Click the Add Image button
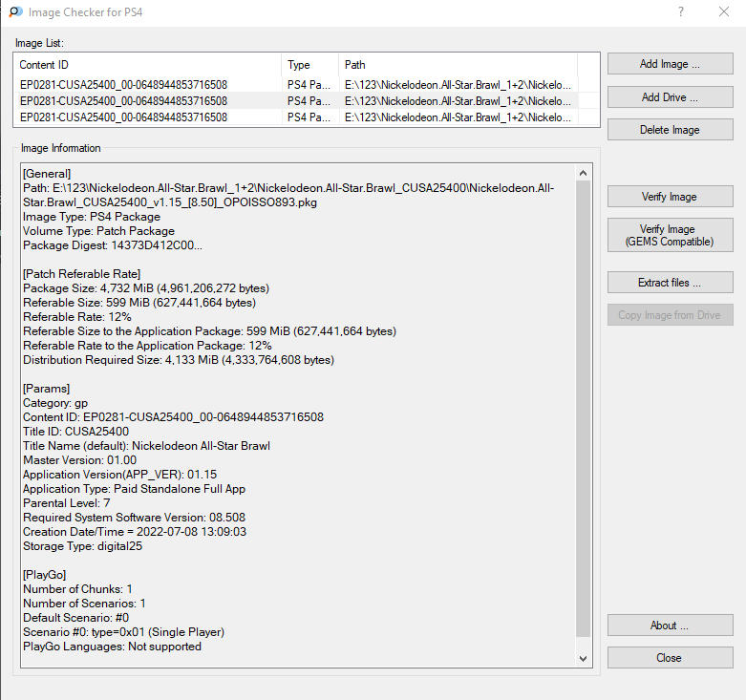746x700 pixels. click(670, 64)
